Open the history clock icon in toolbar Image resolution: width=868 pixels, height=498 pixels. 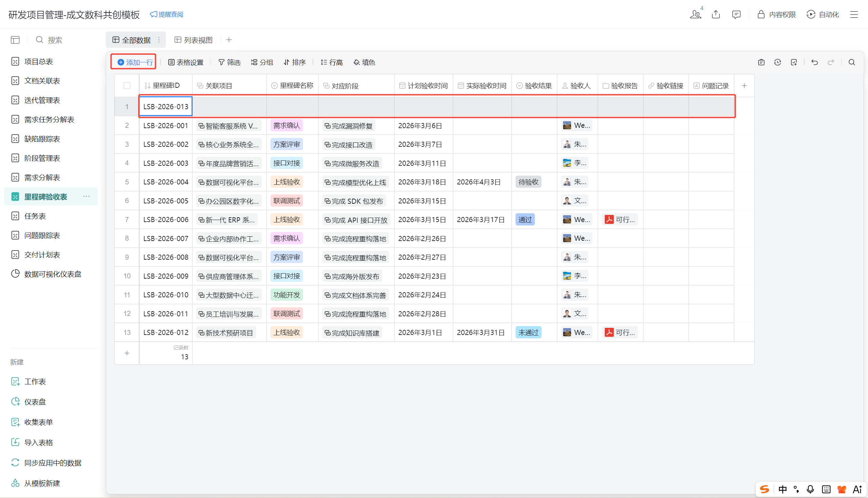pos(777,62)
